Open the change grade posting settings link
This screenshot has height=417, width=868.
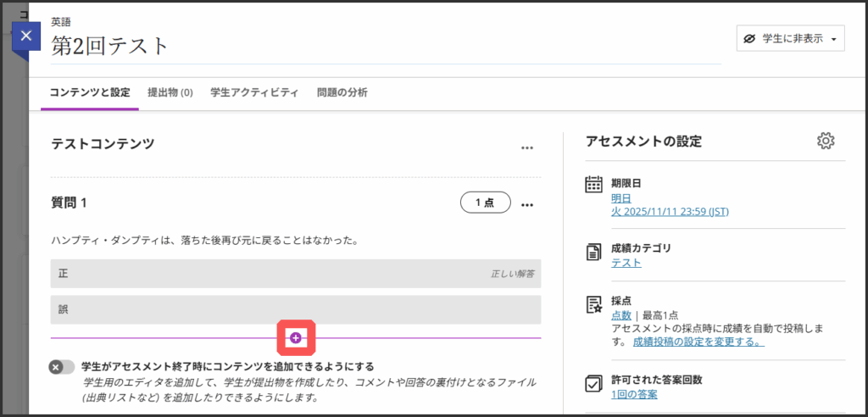coord(698,342)
